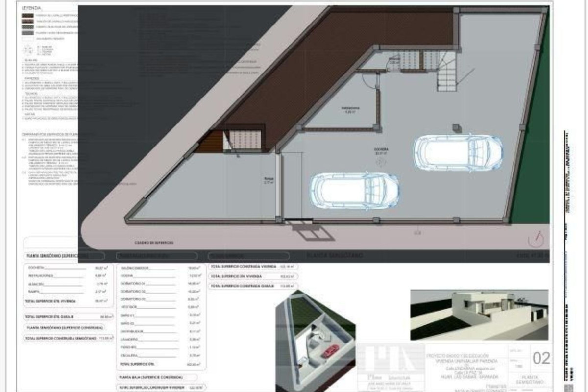Select the PLANTA SEMISÓTANO surface table header
Screen dimensions: 588x392
[57, 256]
